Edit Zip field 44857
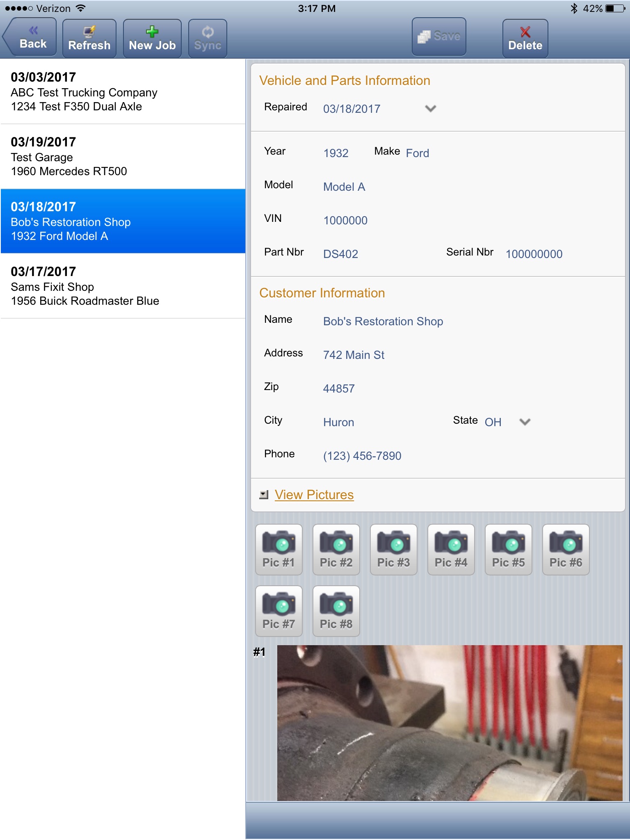 click(x=339, y=388)
